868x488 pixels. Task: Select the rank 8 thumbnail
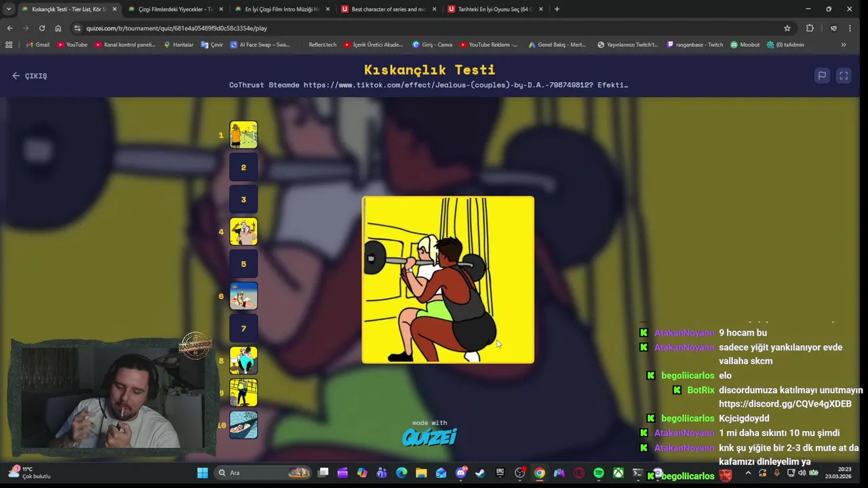click(x=243, y=361)
